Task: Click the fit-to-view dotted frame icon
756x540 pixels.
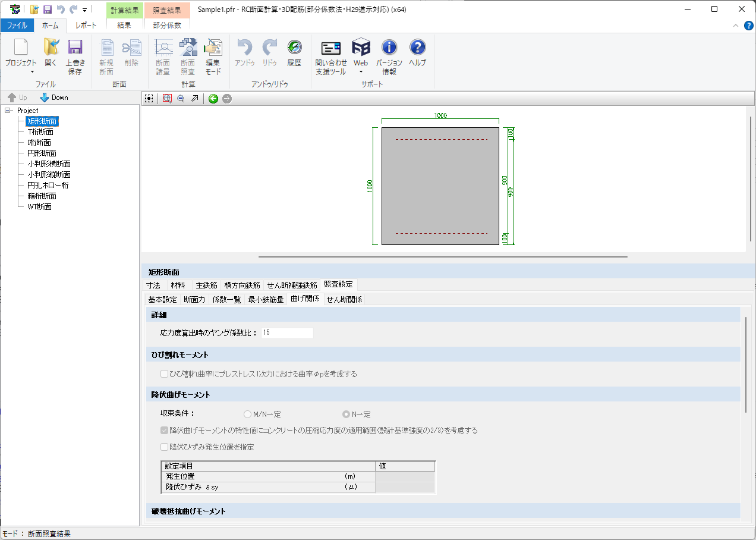Action: tap(149, 99)
